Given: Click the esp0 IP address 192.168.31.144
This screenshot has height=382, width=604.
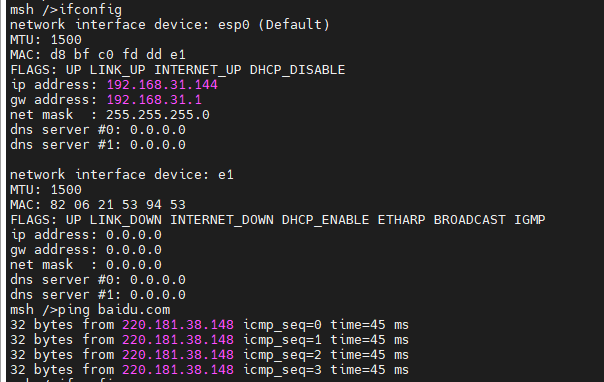Looking at the screenshot, I should pyautogui.click(x=162, y=85).
